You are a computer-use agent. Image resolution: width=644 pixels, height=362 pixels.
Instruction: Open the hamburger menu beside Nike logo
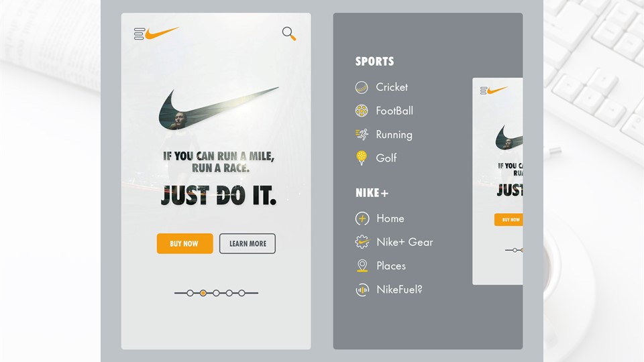pos(140,34)
